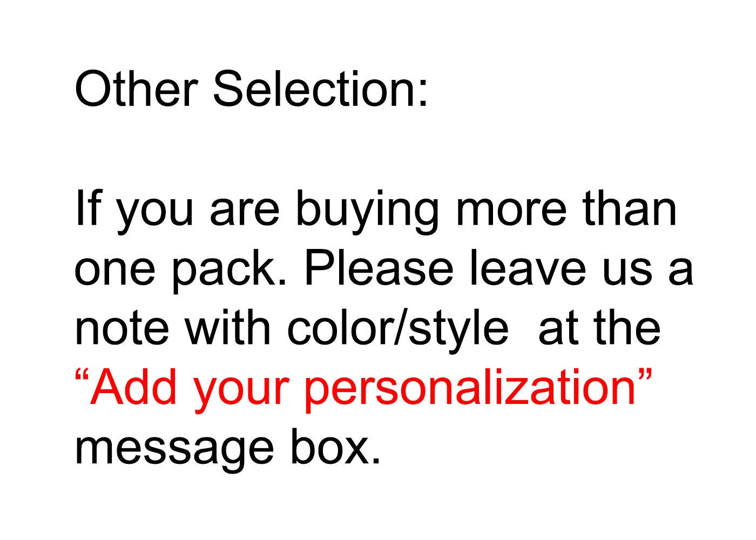Screen dimensions: 756x540
Task: Click the word "Selection:" in the heading
Action: point(321,88)
